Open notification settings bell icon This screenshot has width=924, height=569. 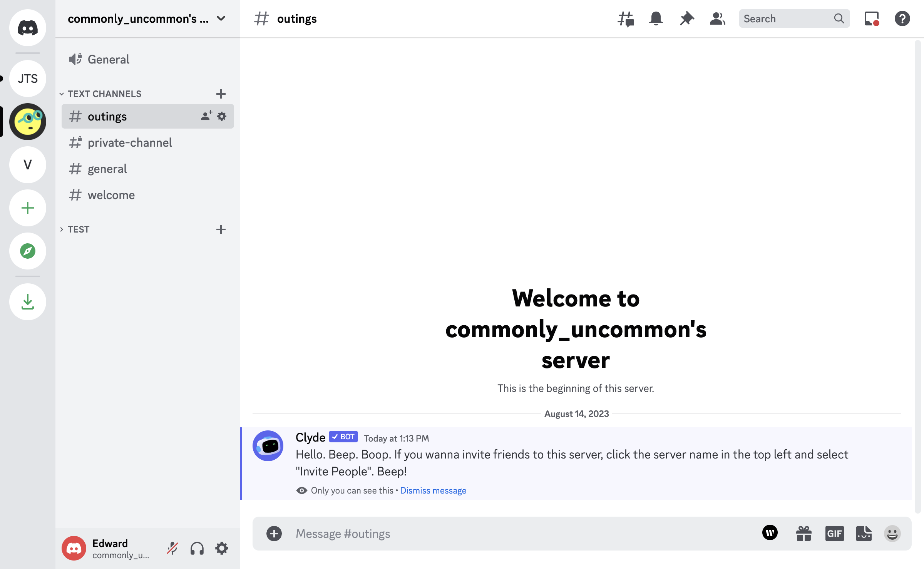(x=656, y=18)
